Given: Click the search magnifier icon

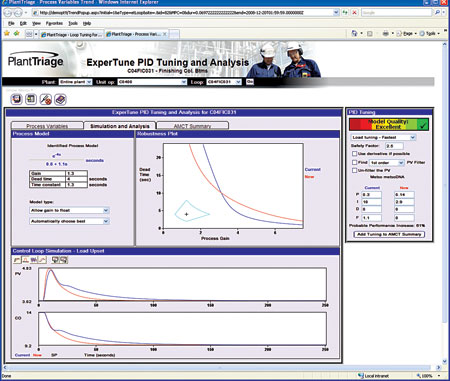Looking at the screenshot, I should pos(437,12).
